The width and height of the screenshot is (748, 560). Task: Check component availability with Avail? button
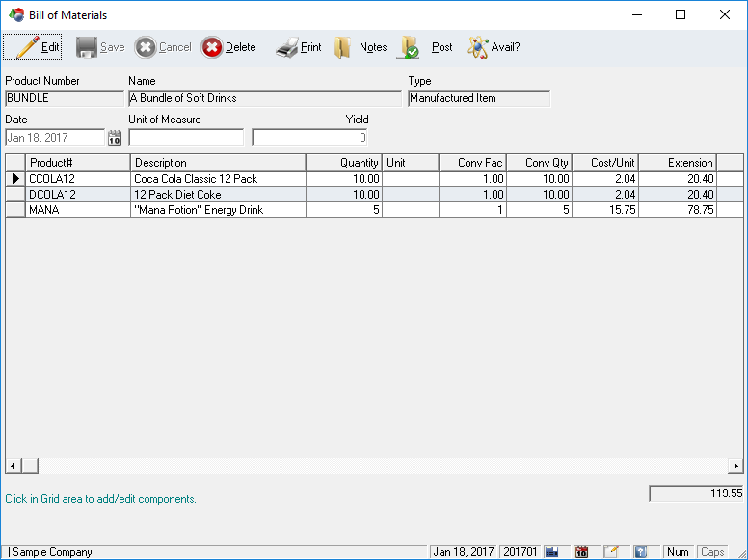494,47
